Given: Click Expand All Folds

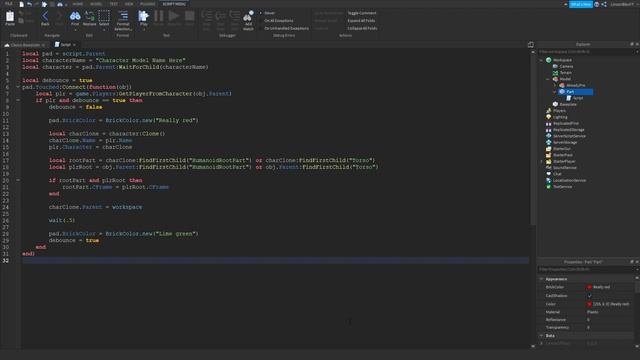Looking at the screenshot, I should click(361, 20).
